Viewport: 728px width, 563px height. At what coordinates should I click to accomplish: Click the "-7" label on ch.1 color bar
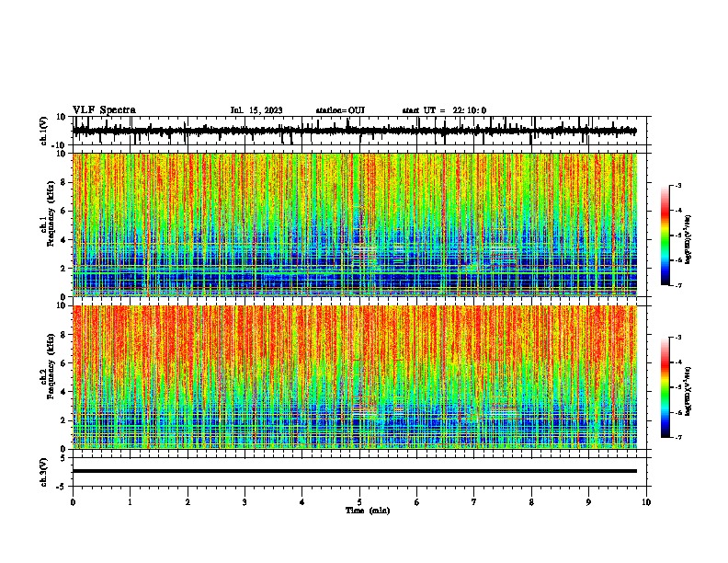pyautogui.click(x=677, y=285)
